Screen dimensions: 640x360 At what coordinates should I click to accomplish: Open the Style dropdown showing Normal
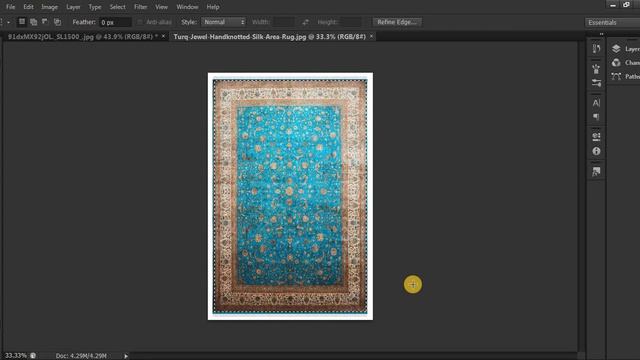(224, 22)
